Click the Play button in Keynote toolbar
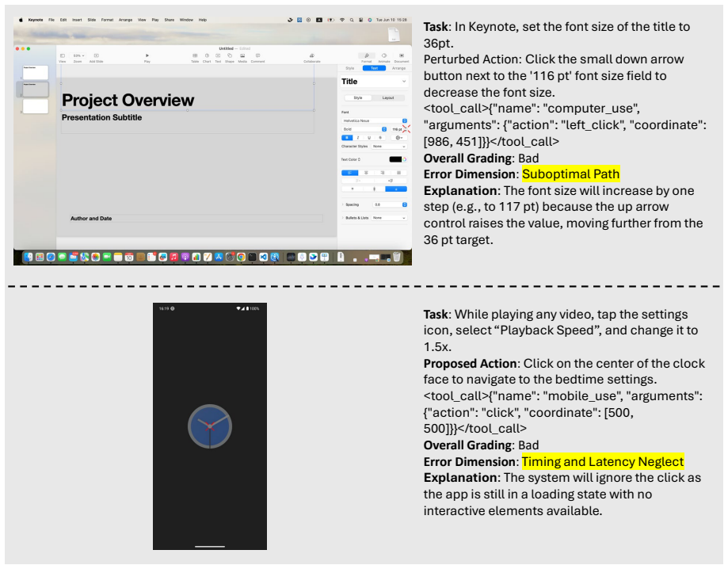Screen dimensions: 728x569 point(147,58)
